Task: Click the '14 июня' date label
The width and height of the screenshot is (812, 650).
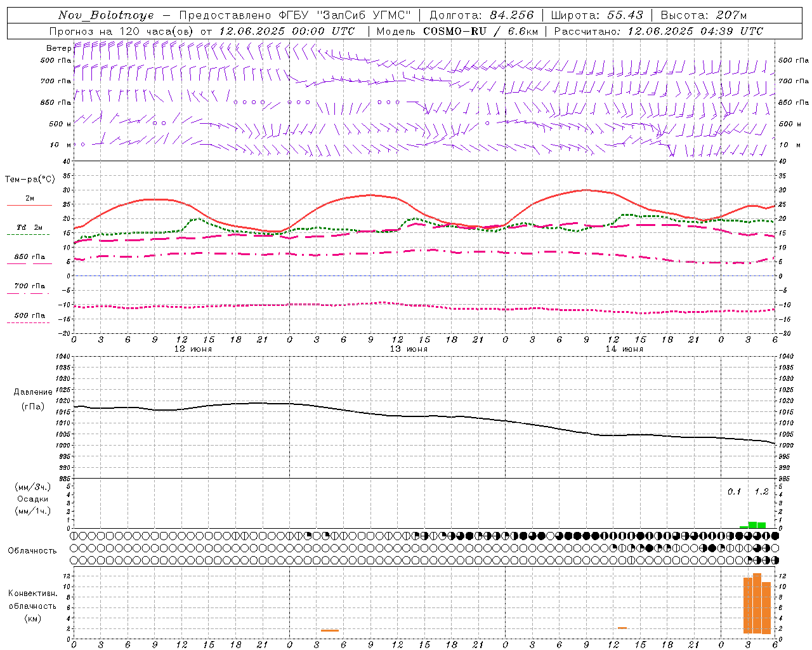Action: pos(624,349)
